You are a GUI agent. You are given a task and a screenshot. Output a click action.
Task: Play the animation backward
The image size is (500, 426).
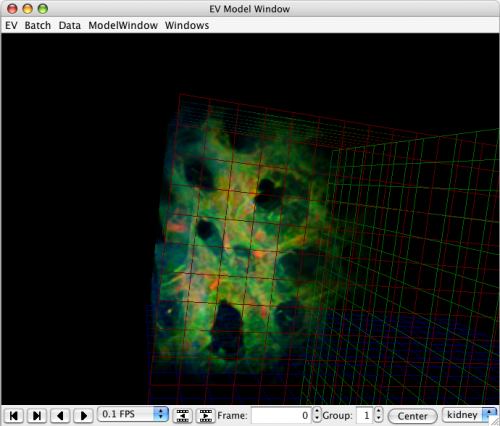[60, 416]
